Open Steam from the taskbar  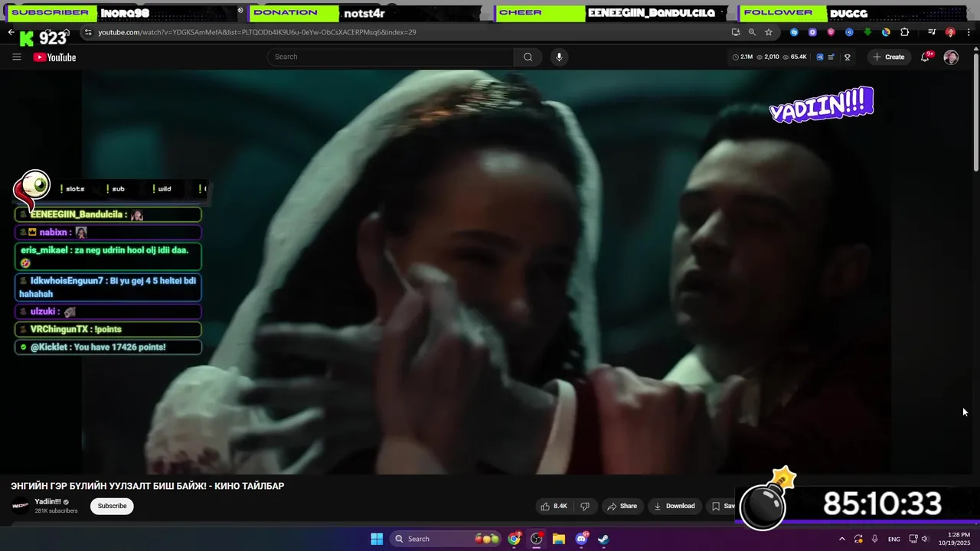click(x=603, y=539)
